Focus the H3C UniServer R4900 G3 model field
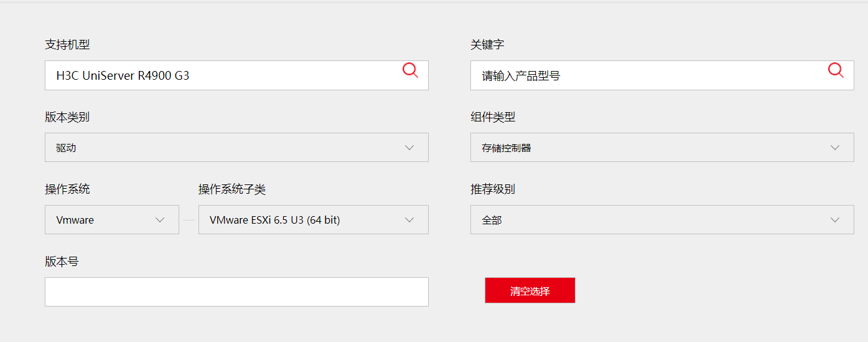 [221, 76]
